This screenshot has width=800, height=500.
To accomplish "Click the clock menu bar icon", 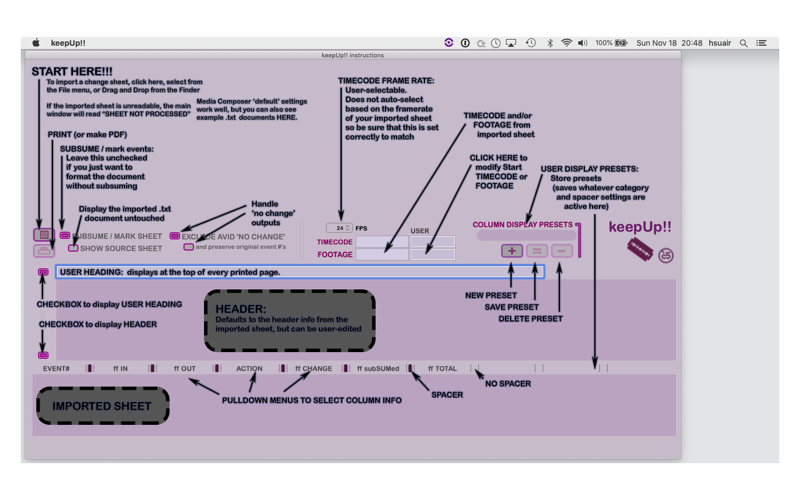I will pos(495,43).
